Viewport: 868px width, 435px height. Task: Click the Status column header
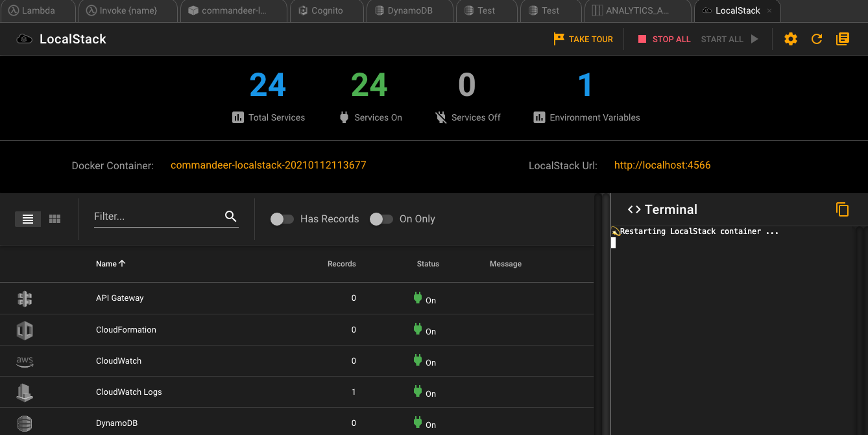click(x=428, y=264)
